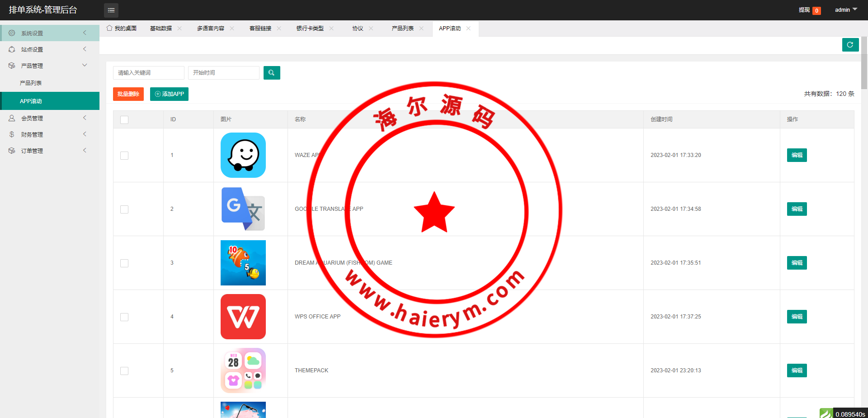
Task: Click the Waze app icon image
Action: pos(243,155)
